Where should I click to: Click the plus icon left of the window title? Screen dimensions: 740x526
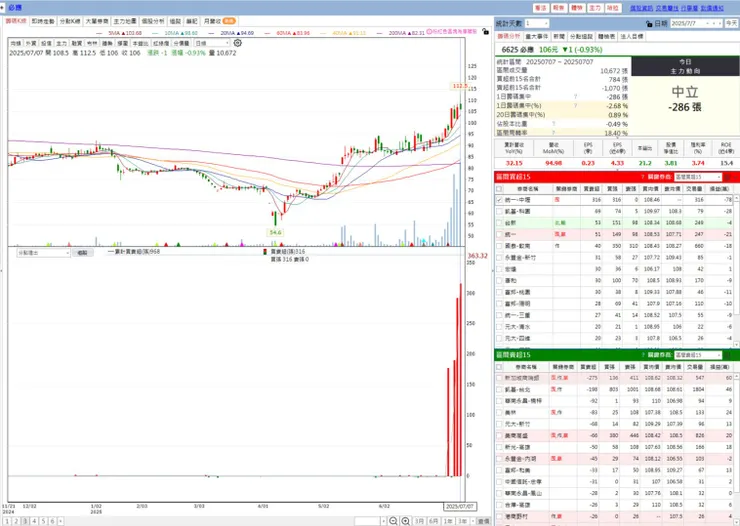click(2, 8)
